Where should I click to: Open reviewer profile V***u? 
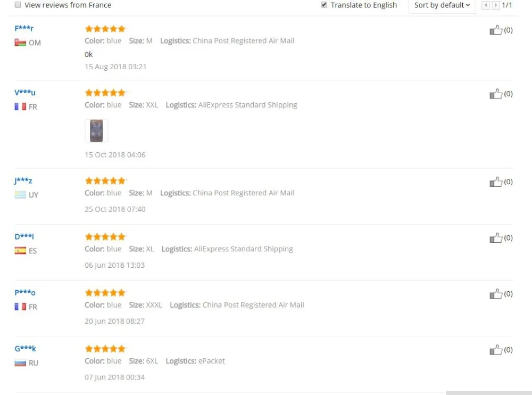tap(25, 93)
